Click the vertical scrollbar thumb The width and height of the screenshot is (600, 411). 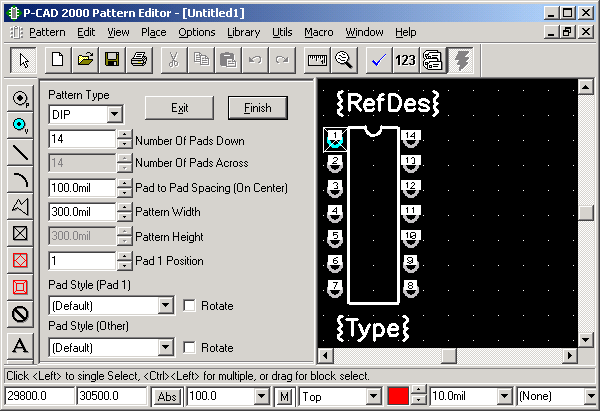point(585,213)
